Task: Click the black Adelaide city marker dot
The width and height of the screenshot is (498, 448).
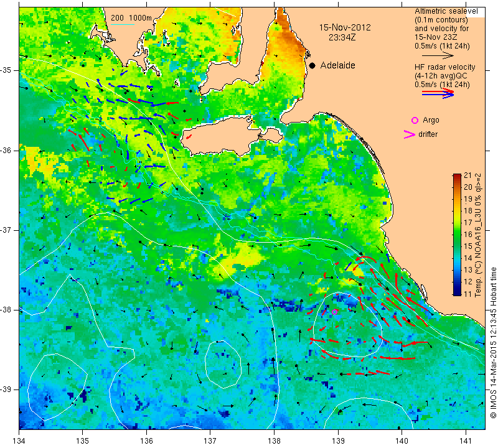Action: [x=312, y=65]
